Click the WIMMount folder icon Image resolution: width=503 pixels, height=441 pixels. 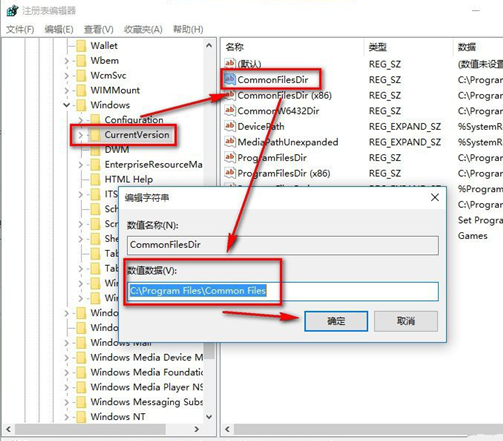pos(81,90)
